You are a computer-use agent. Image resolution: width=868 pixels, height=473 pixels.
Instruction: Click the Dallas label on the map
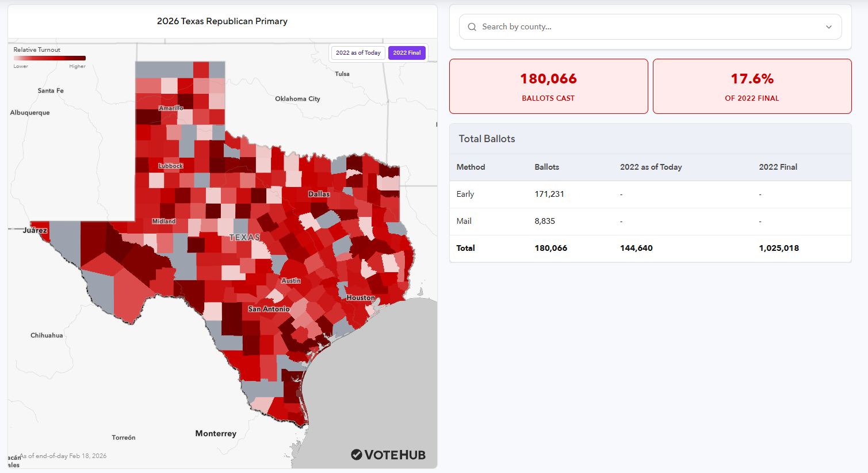pos(319,194)
